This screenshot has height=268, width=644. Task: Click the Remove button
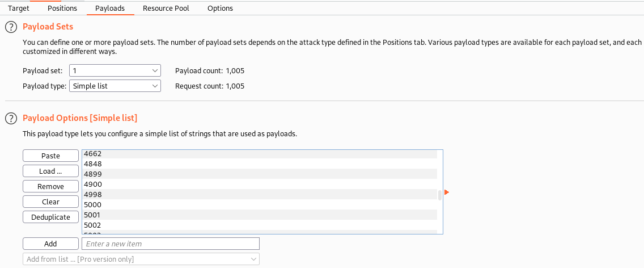point(50,186)
